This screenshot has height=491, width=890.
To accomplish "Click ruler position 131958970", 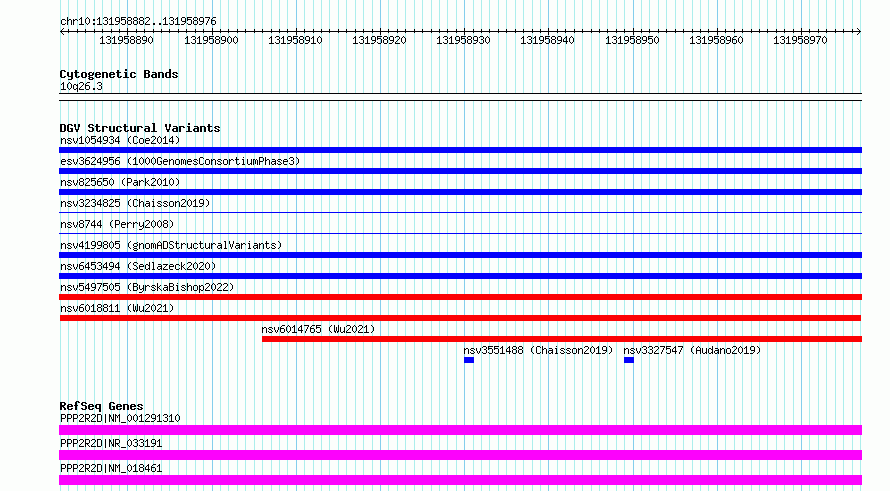I will pos(800,40).
